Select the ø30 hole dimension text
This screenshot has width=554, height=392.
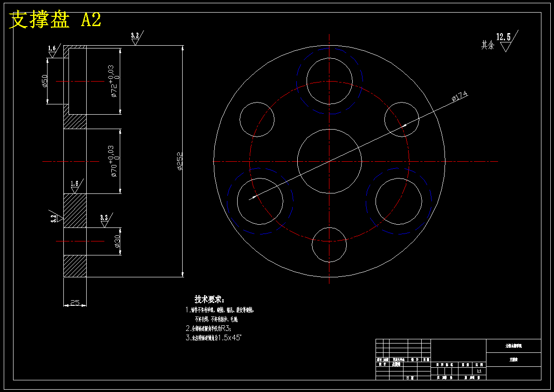(x=117, y=241)
